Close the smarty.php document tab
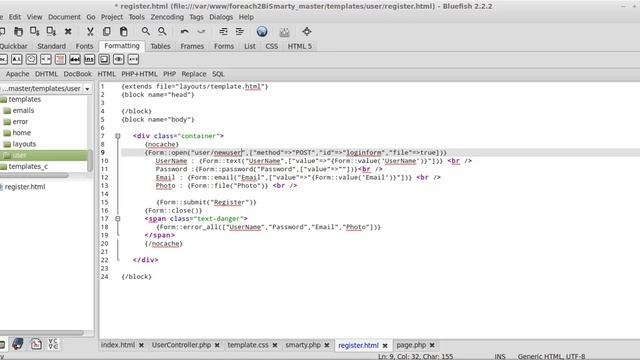640x360 pixels. (x=327, y=345)
